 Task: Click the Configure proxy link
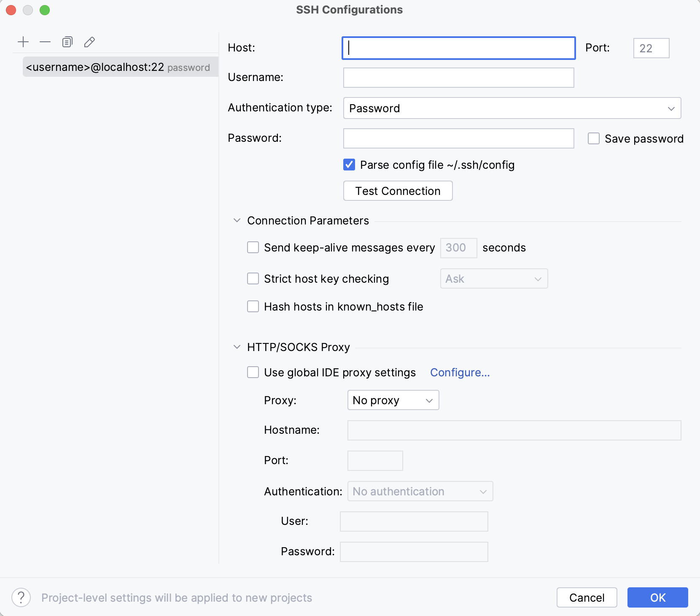[x=460, y=373]
